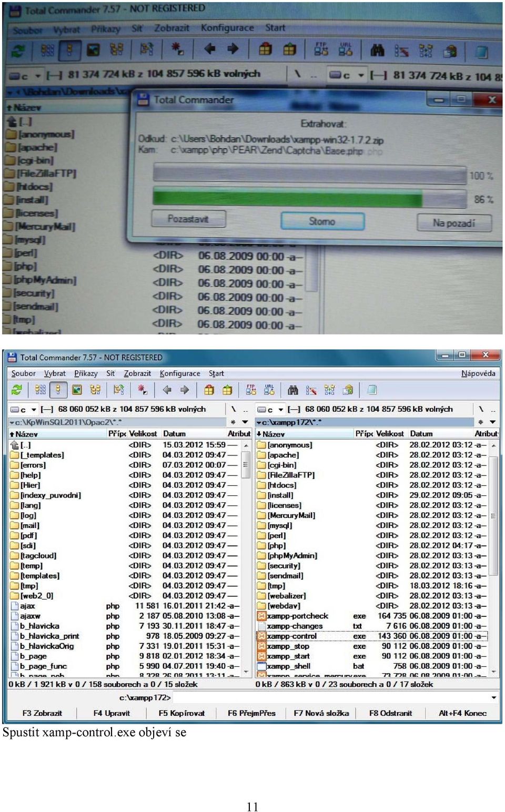
Task: Select [htdocs] folder in lower window right panel
Action: (371, 485)
